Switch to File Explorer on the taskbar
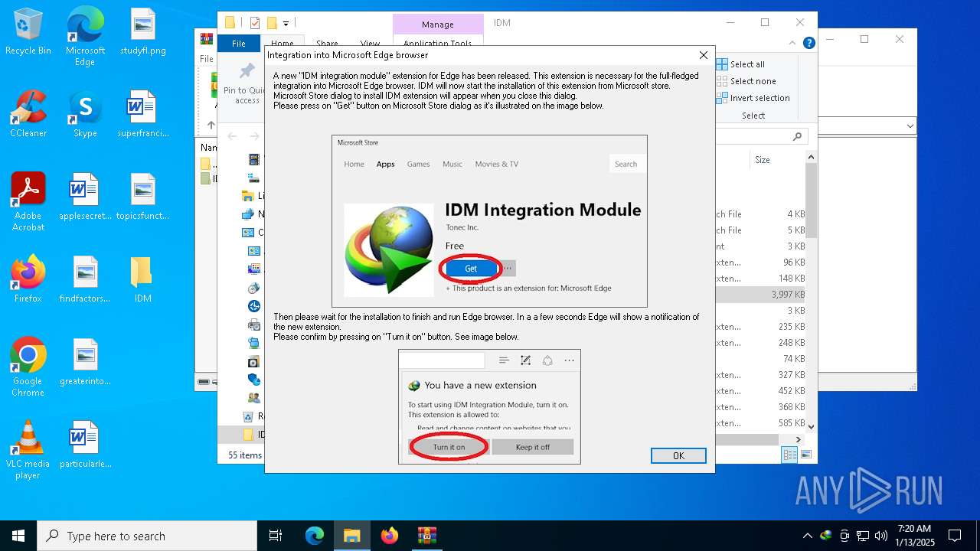Image resolution: width=980 pixels, height=551 pixels. tap(352, 536)
